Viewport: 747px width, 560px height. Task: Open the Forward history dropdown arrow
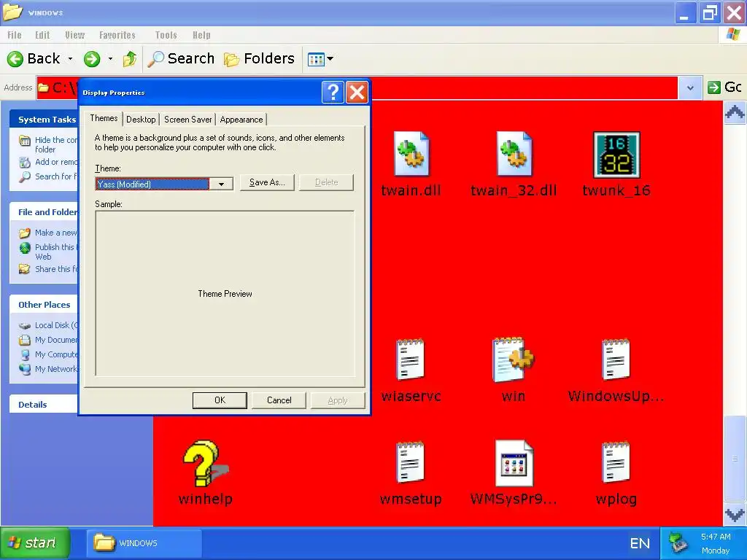click(x=111, y=59)
